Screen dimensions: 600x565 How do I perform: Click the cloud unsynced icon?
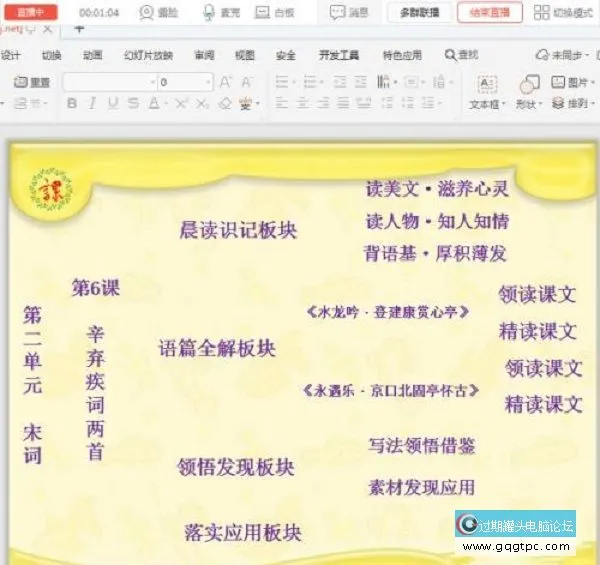click(542, 55)
